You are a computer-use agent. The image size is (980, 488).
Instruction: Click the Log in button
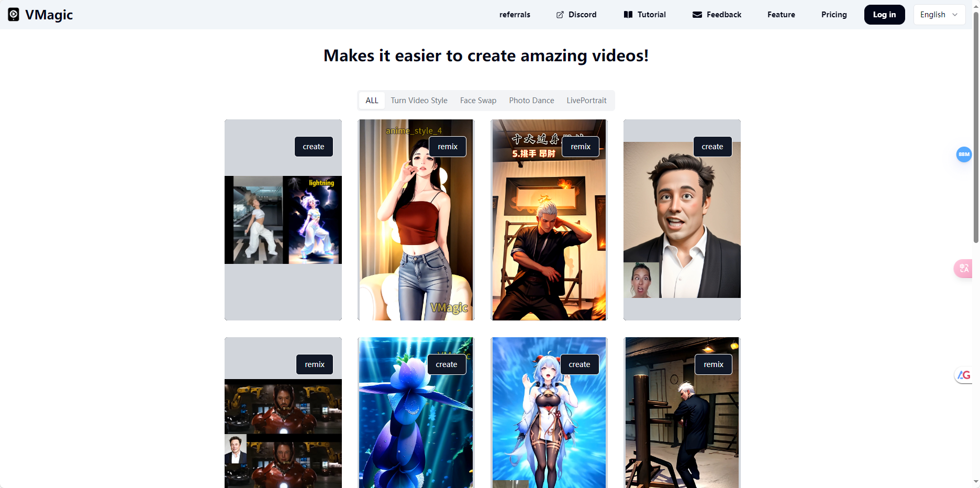tap(884, 14)
